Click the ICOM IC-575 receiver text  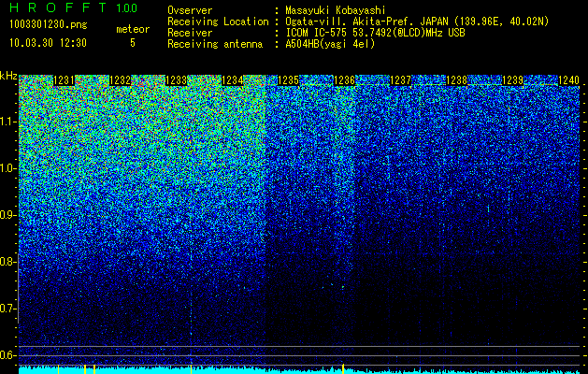click(x=375, y=33)
